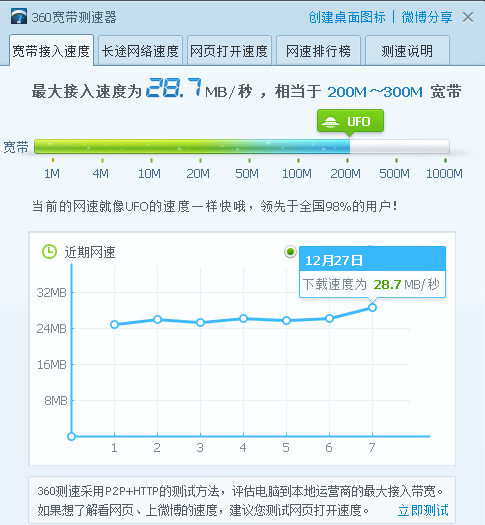Click the 1000M scale label
The height and width of the screenshot is (525, 485).
pyautogui.click(x=444, y=173)
